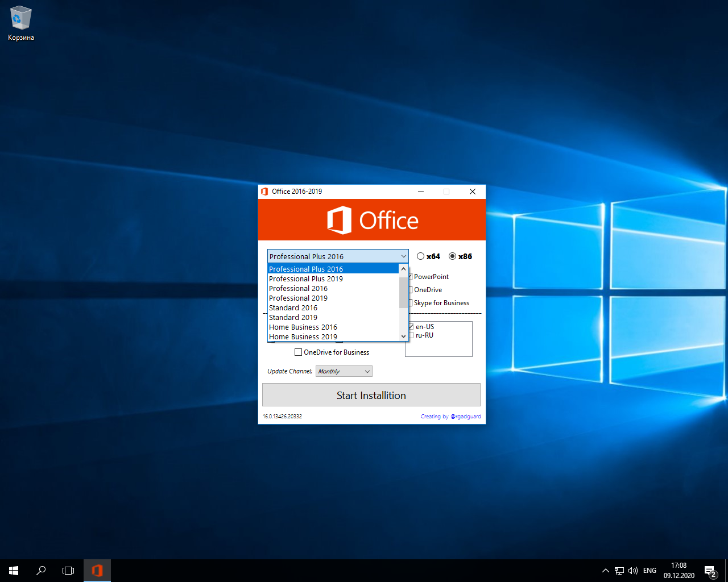Choose Professional 2016 from the list

click(x=333, y=288)
